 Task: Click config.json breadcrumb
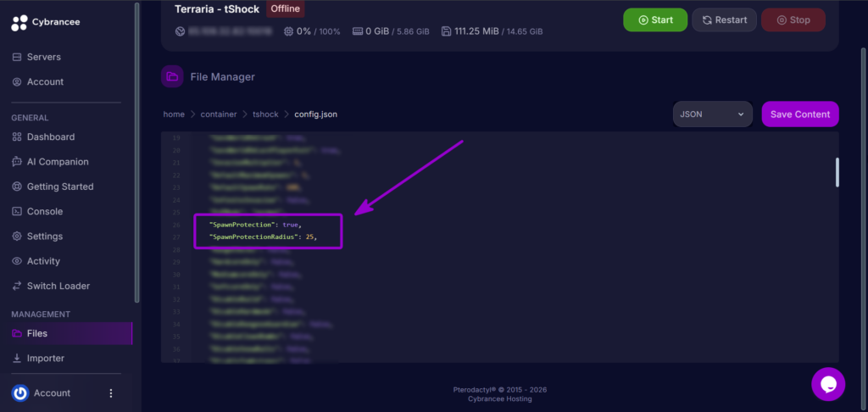coord(315,114)
